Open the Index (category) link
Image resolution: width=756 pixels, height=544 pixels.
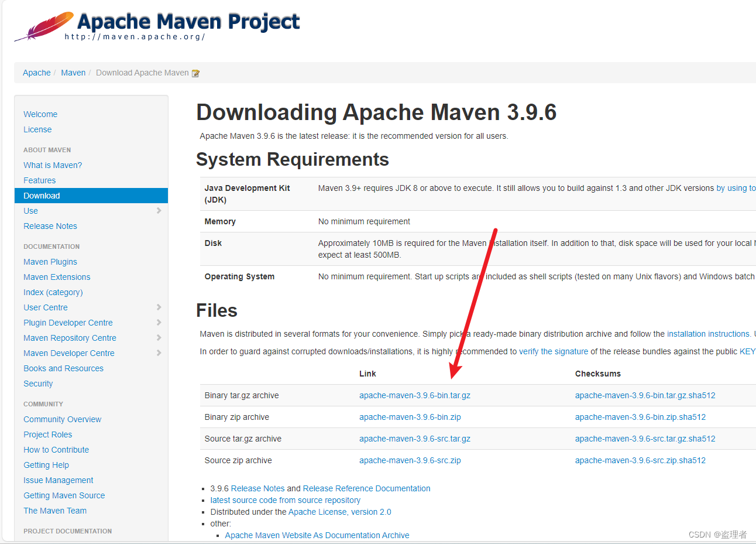coord(53,292)
